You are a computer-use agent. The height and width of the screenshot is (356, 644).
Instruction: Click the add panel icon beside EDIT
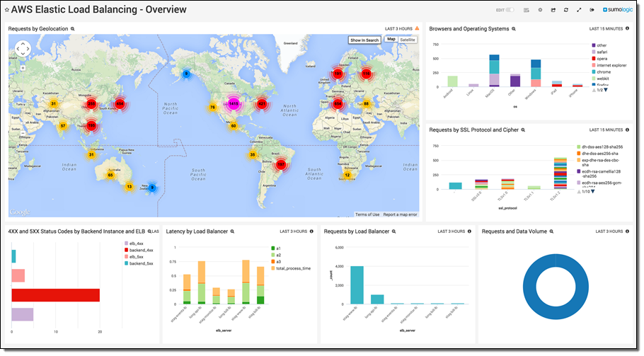(527, 10)
